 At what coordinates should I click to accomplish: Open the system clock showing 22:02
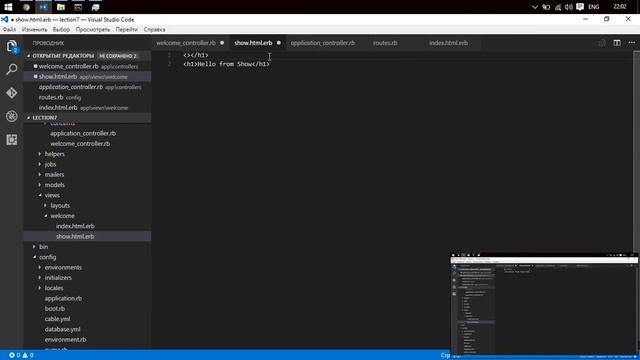(620, 7)
